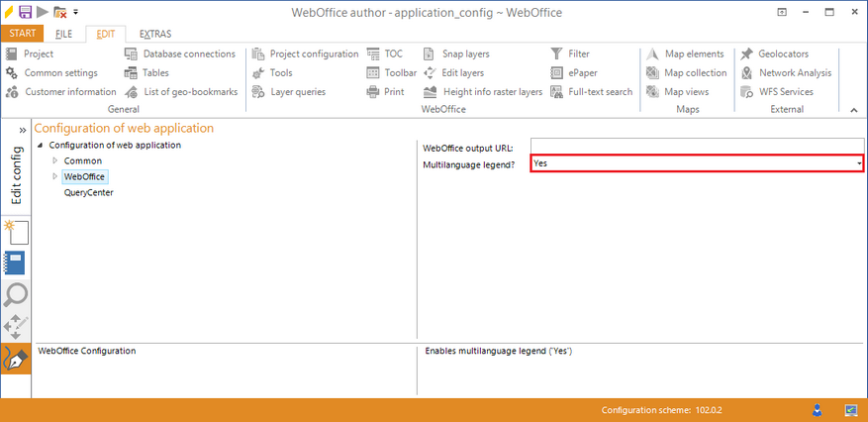Open Edit layers item
The width and height of the screenshot is (868, 422).
454,72
